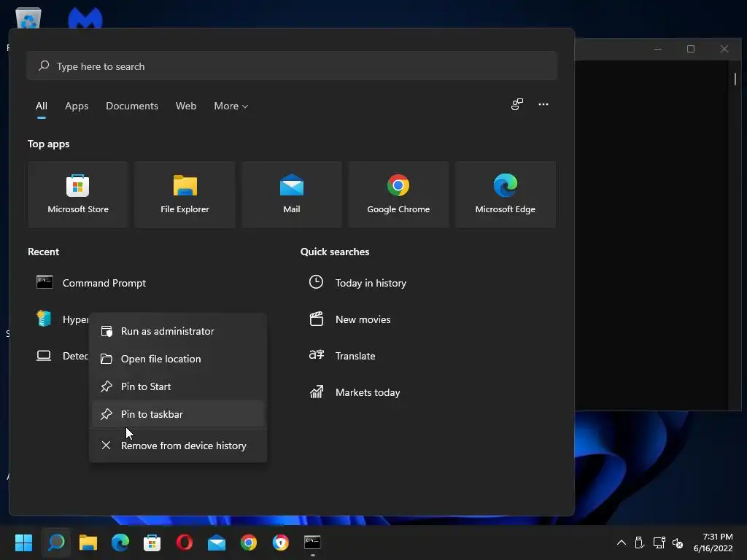The image size is (747, 560).
Task: Open Microsoft Edge from the taskbar
Action: pyautogui.click(x=120, y=542)
